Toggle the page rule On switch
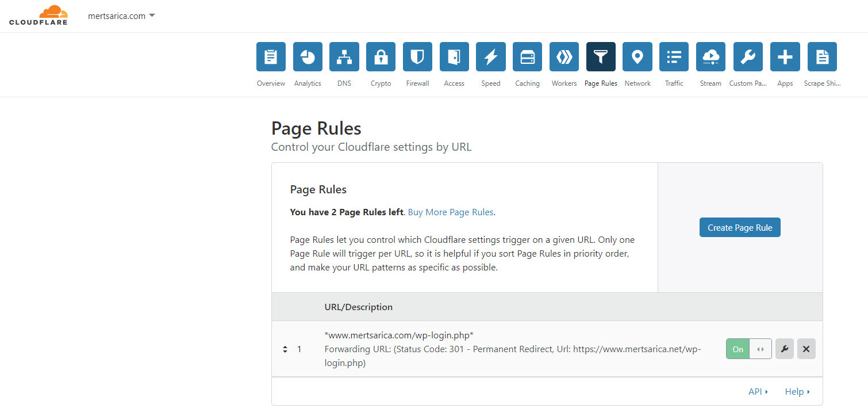Viewport: 868px width, 412px height. click(x=748, y=349)
